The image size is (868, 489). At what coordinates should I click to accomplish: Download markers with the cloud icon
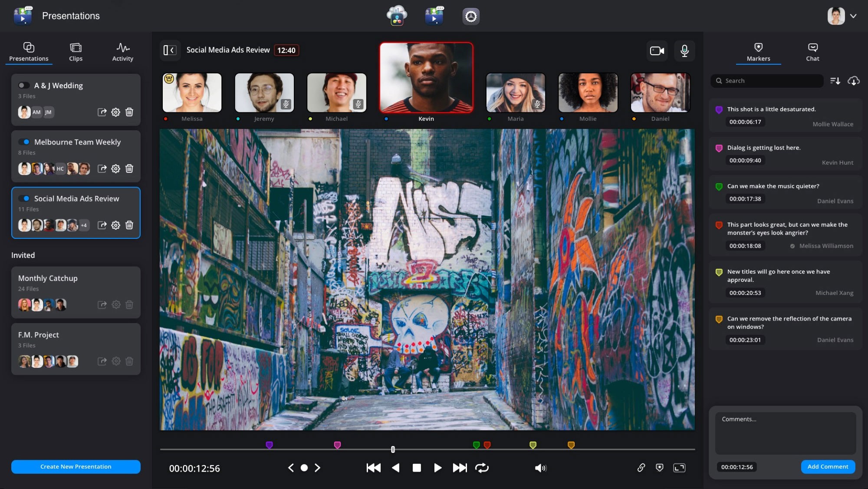(853, 81)
